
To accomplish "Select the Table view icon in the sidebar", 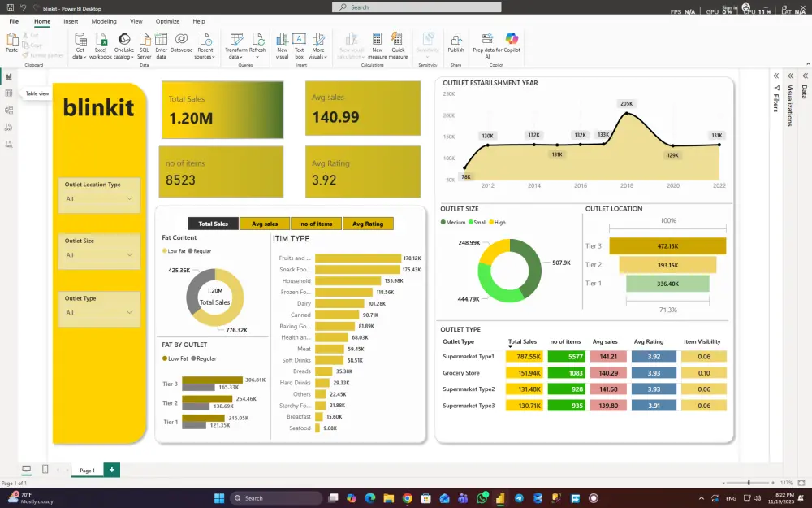I will point(9,93).
